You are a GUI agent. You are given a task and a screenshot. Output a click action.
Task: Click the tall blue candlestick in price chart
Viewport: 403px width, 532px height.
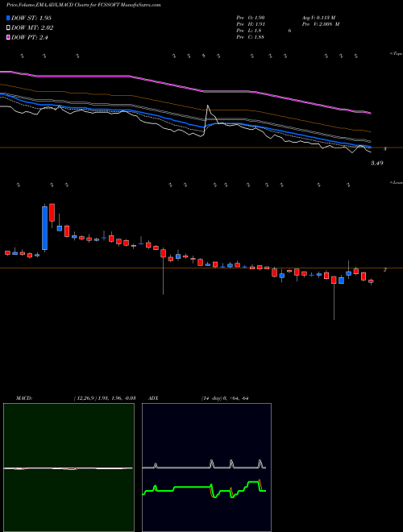click(44, 228)
